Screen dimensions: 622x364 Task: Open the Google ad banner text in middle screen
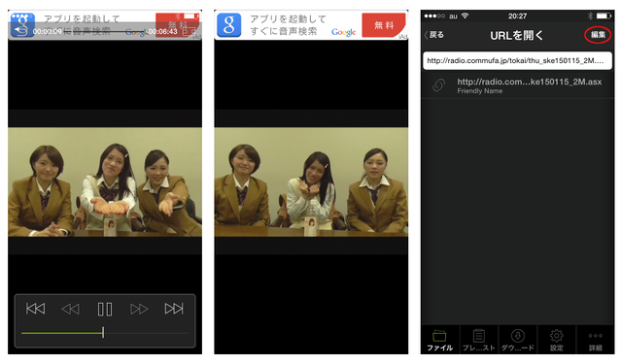[x=288, y=25]
